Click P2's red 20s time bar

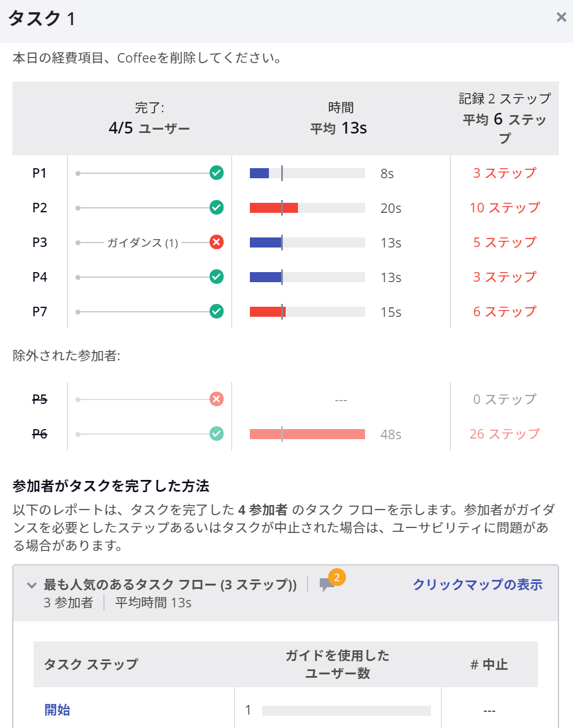pos(274,208)
